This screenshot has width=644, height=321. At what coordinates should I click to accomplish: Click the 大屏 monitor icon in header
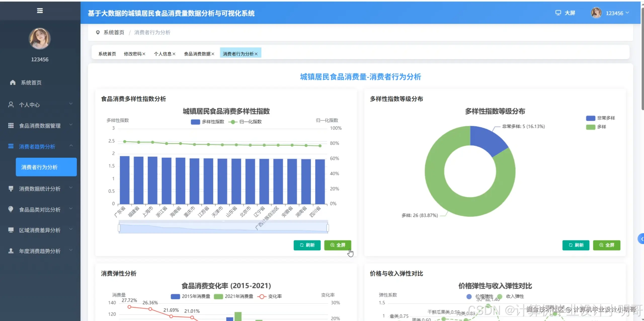click(x=558, y=13)
